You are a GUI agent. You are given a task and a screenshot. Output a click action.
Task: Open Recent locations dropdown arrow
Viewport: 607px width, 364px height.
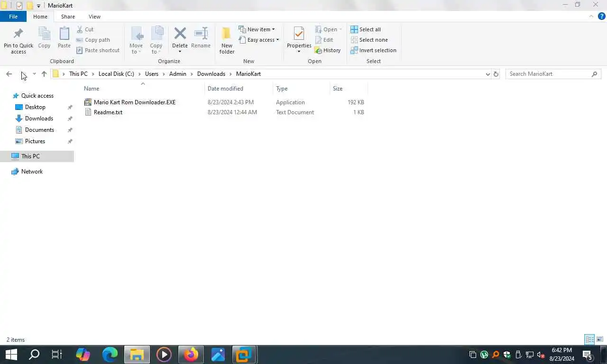tap(34, 74)
